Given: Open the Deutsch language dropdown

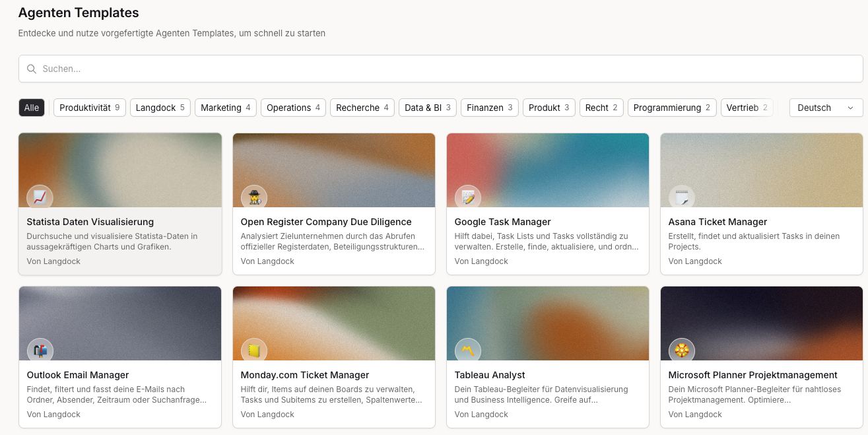Looking at the screenshot, I should 826,108.
